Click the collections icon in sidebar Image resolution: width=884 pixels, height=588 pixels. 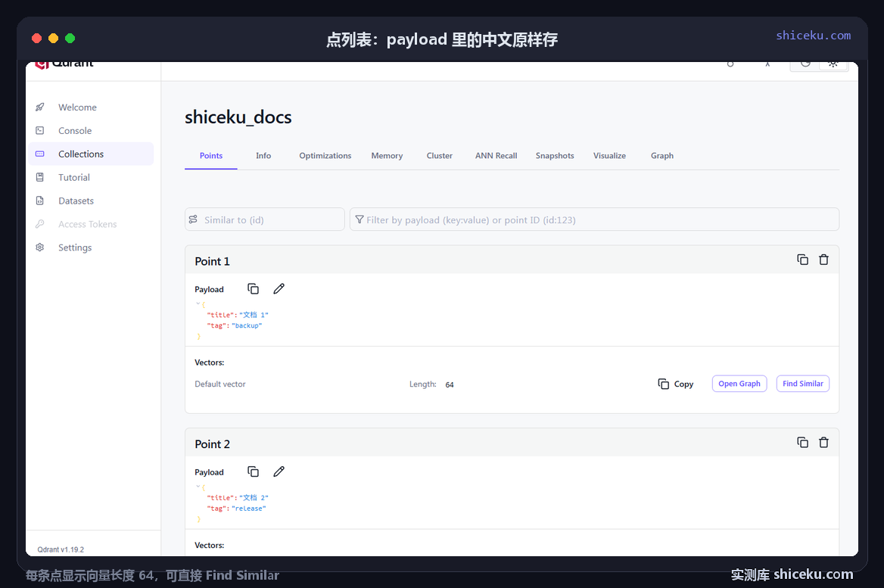pyautogui.click(x=40, y=154)
